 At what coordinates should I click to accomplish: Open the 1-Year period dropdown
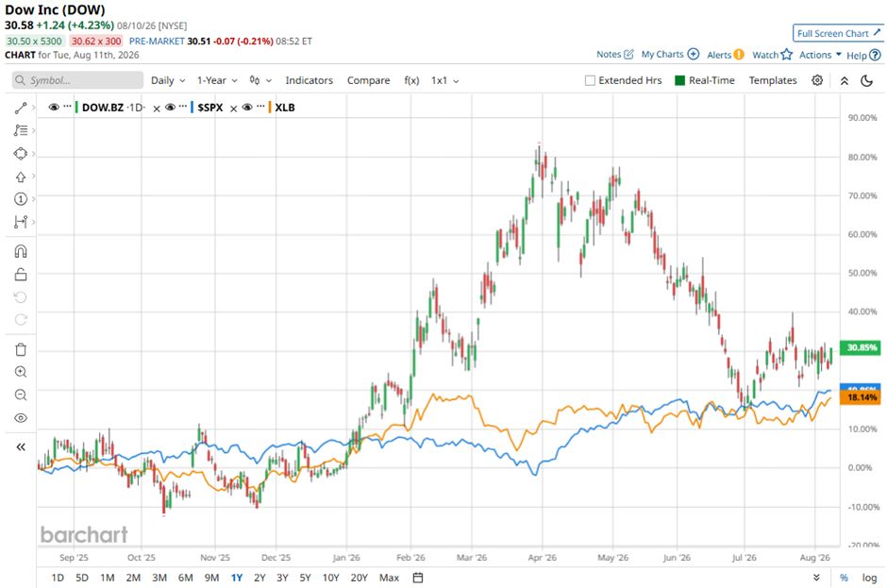click(217, 80)
